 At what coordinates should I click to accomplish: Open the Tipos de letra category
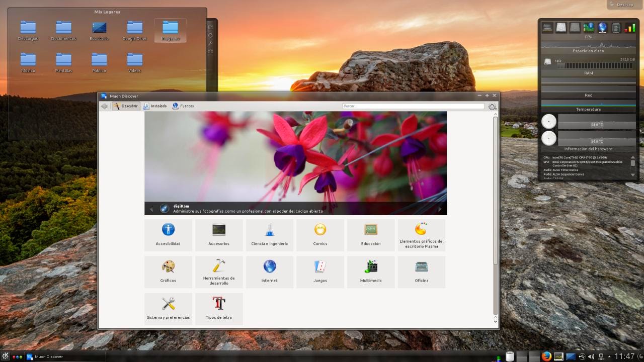tap(219, 308)
